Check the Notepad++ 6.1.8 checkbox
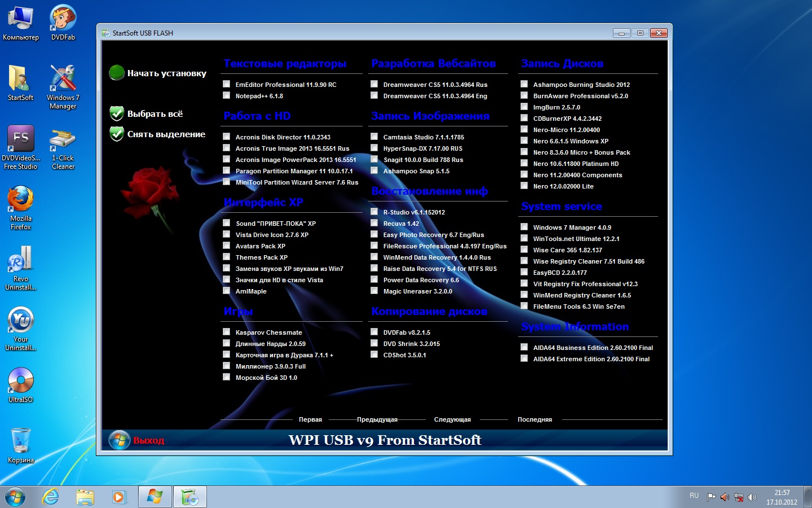The width and height of the screenshot is (812, 508). point(227,95)
